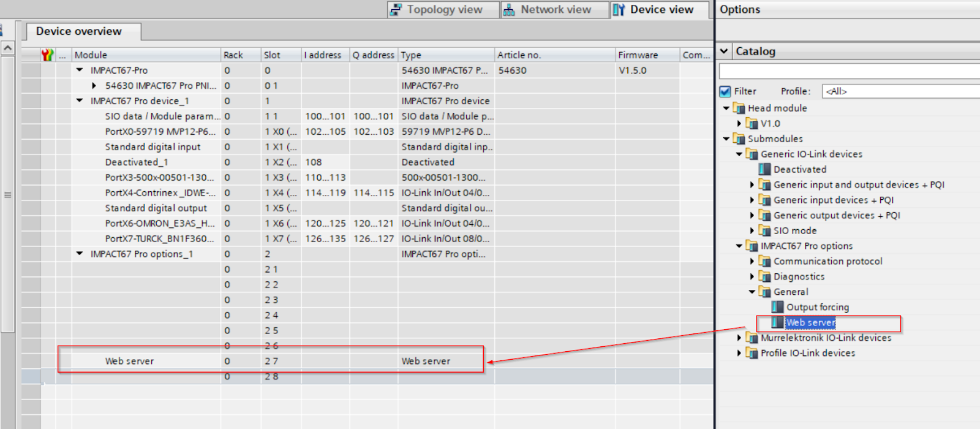980x429 pixels.
Task: Collapse the Head module tree node
Action: tap(726, 108)
